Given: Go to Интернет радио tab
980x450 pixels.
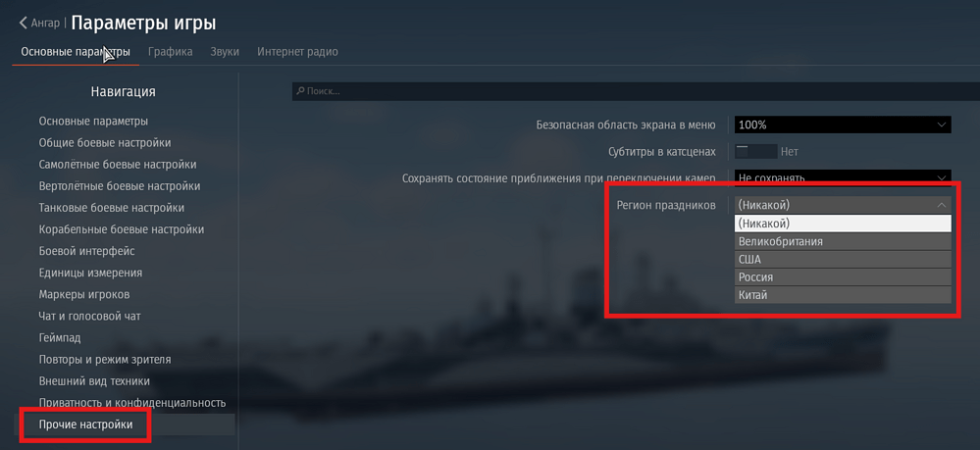Looking at the screenshot, I should click(297, 52).
